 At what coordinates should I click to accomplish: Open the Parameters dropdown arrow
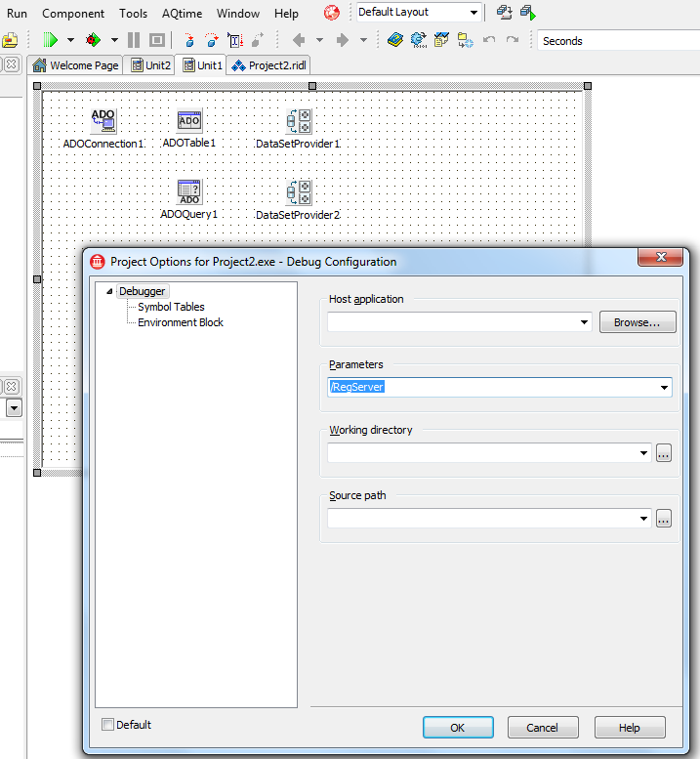point(664,387)
